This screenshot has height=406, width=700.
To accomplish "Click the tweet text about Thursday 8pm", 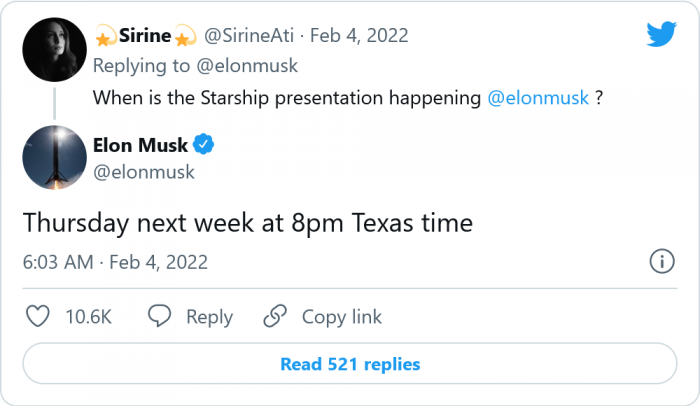I will 247,222.
